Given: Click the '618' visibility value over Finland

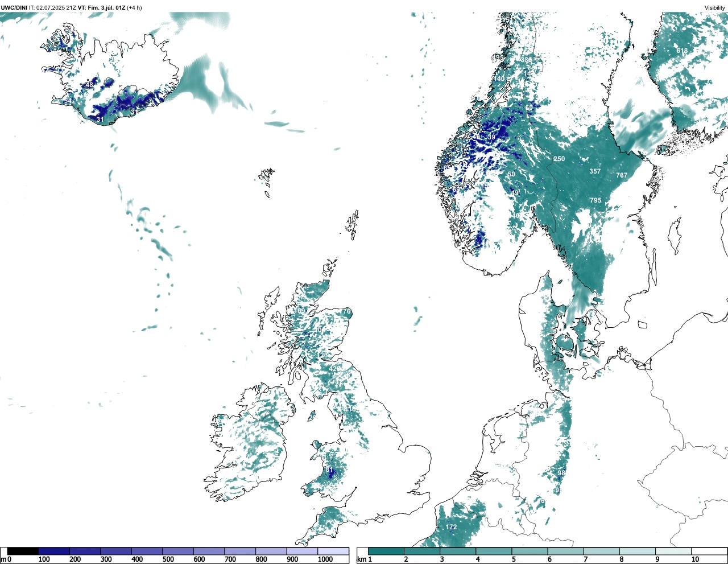Looking at the screenshot, I should pyautogui.click(x=682, y=51).
